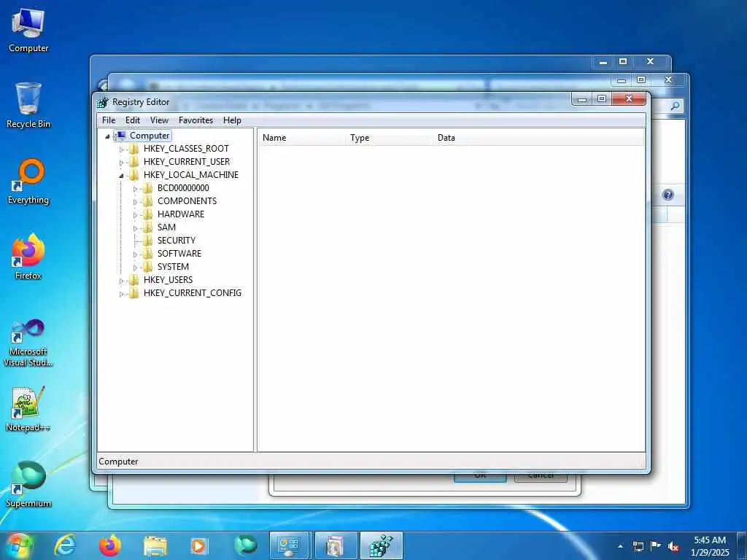Image resolution: width=747 pixels, height=560 pixels.
Task: Open the Favorites menu
Action: point(196,120)
